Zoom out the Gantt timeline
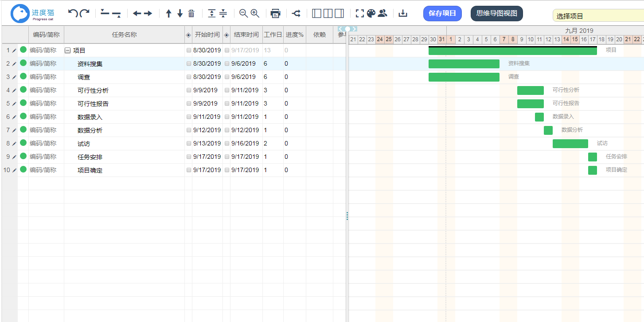The image size is (644, 322). pos(243,13)
